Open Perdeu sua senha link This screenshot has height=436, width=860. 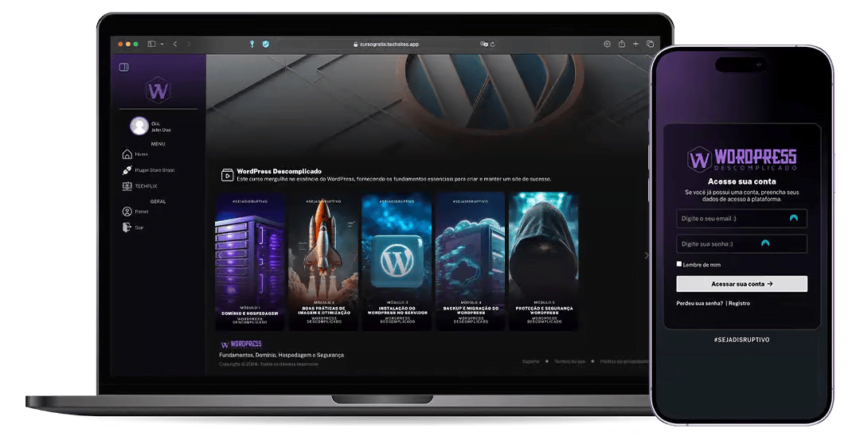click(x=700, y=303)
